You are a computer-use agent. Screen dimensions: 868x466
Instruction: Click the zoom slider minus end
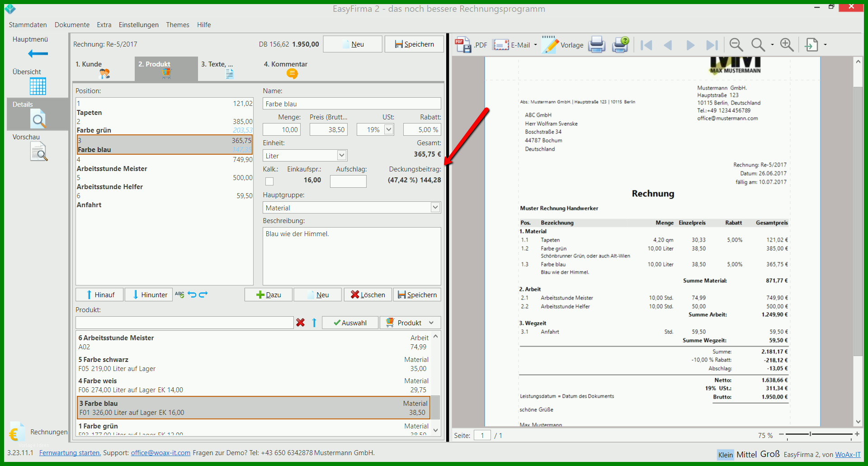pyautogui.click(x=781, y=434)
